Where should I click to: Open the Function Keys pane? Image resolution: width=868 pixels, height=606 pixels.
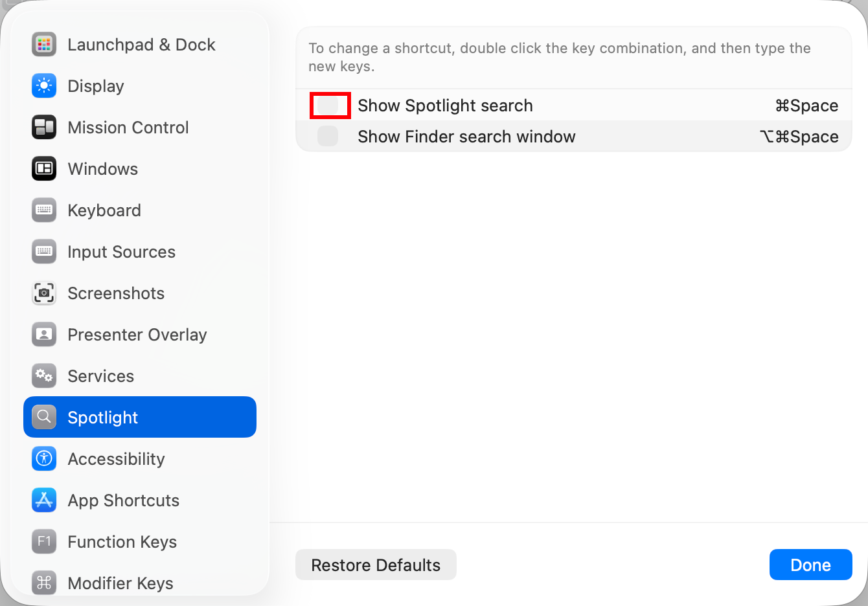[122, 541]
